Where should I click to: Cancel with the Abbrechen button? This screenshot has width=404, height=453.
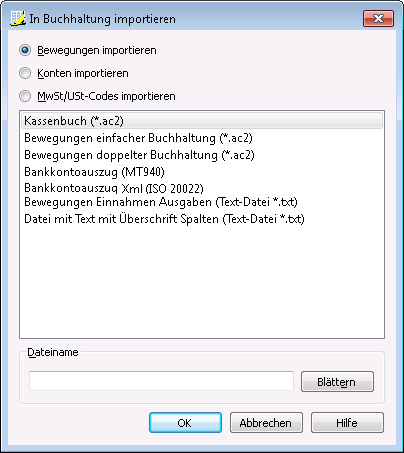pyautogui.click(x=266, y=423)
